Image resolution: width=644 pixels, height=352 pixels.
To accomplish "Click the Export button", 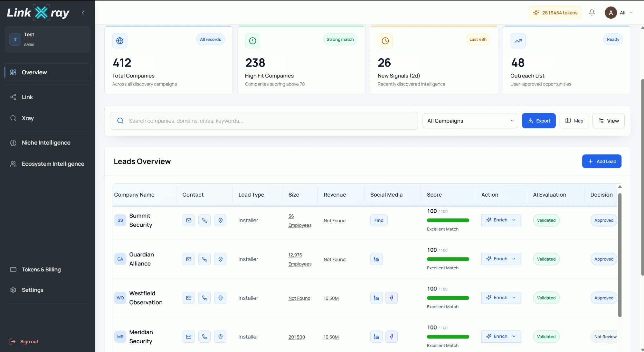I will (539, 121).
